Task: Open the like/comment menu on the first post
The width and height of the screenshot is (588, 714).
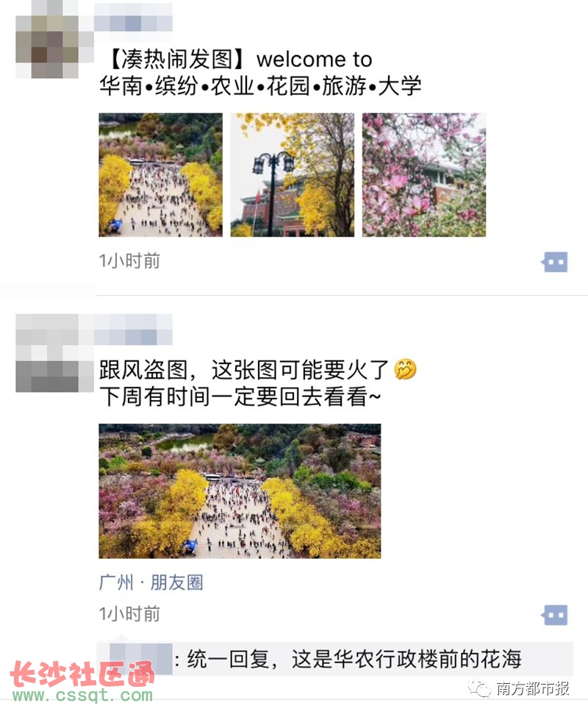Action: (x=554, y=262)
